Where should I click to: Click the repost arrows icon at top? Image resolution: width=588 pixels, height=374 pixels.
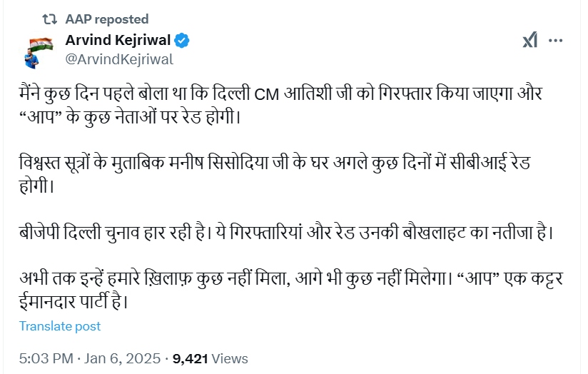click(x=49, y=19)
